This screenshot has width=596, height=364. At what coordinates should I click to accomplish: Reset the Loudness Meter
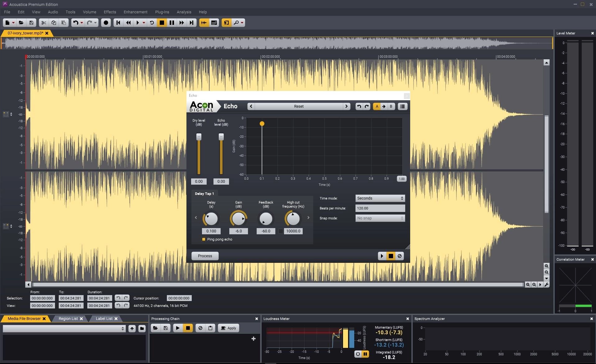pyautogui.click(x=358, y=354)
